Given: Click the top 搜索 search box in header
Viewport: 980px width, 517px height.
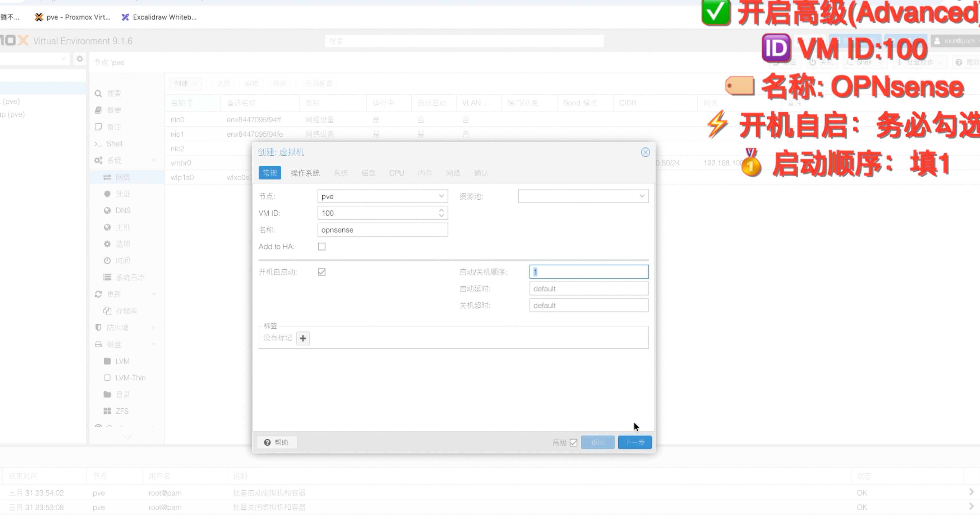Looking at the screenshot, I should click(464, 41).
